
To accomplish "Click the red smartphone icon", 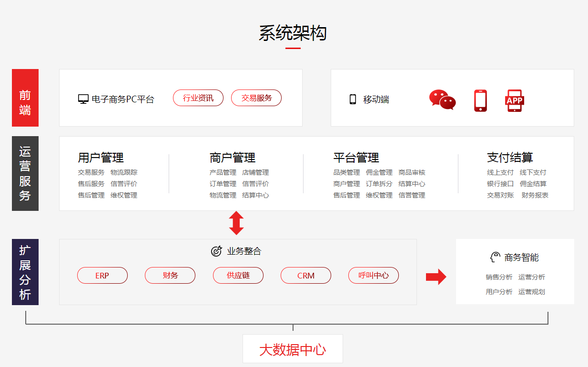I will coord(480,100).
